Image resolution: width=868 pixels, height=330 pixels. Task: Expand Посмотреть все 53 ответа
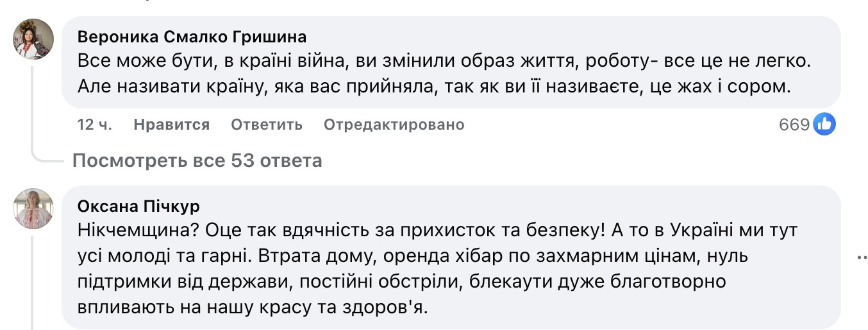click(197, 161)
